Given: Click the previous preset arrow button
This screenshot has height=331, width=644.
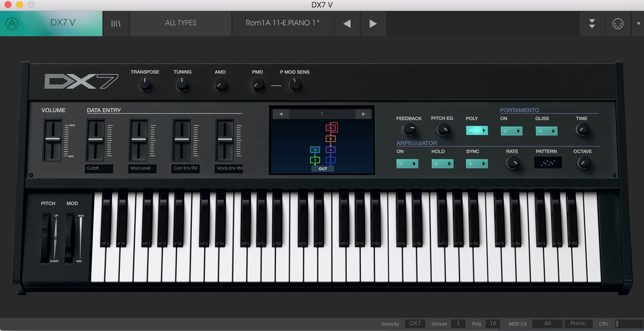Looking at the screenshot, I should tap(346, 23).
